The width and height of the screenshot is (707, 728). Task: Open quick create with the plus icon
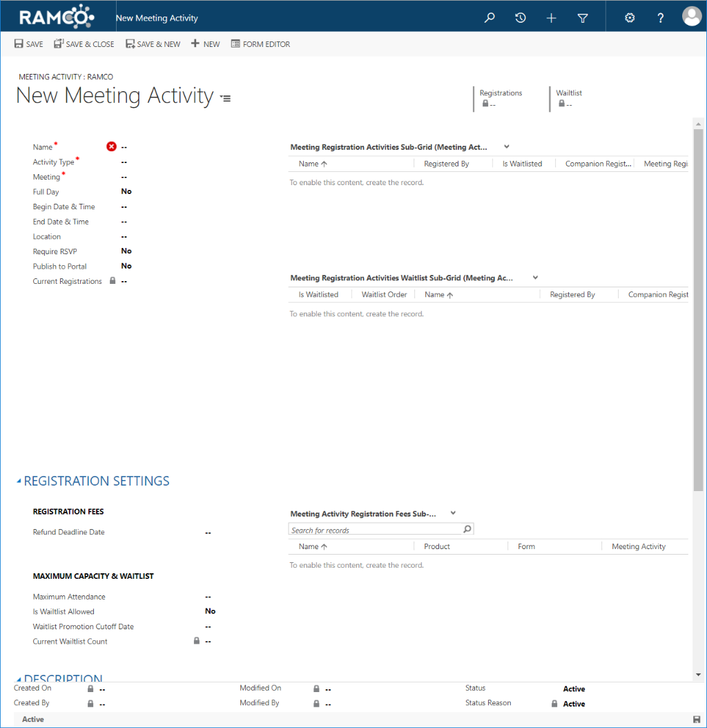(551, 16)
